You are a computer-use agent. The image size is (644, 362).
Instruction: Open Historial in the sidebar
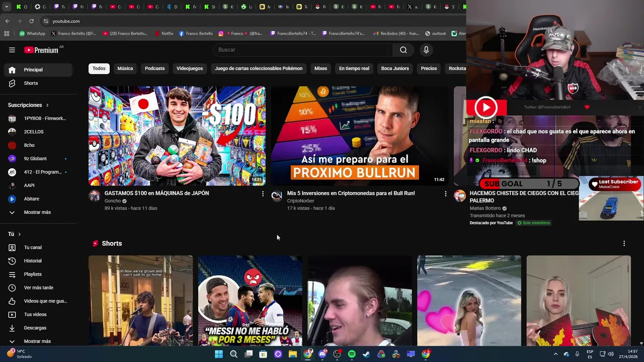(x=38, y=261)
